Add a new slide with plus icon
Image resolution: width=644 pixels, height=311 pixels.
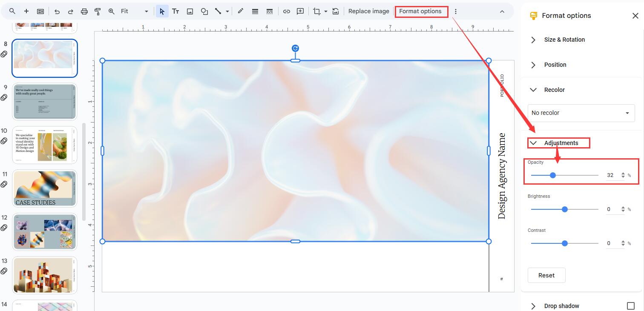pyautogui.click(x=26, y=11)
